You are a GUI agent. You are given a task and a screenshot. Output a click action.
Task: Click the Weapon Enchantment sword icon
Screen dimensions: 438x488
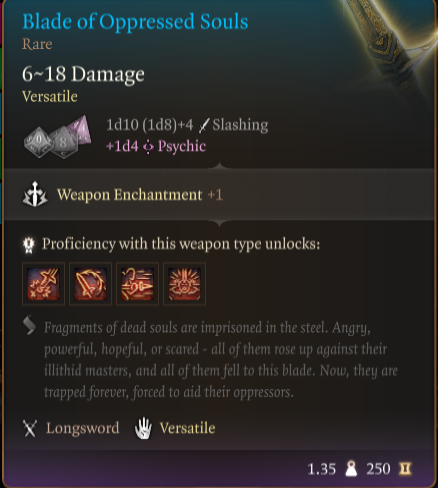(35, 194)
